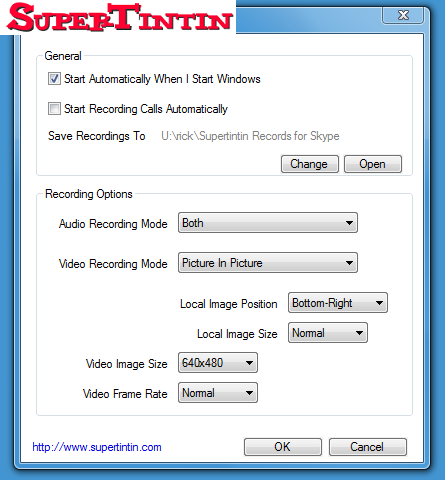Click the Change save folder button
445x480 pixels.
click(309, 164)
